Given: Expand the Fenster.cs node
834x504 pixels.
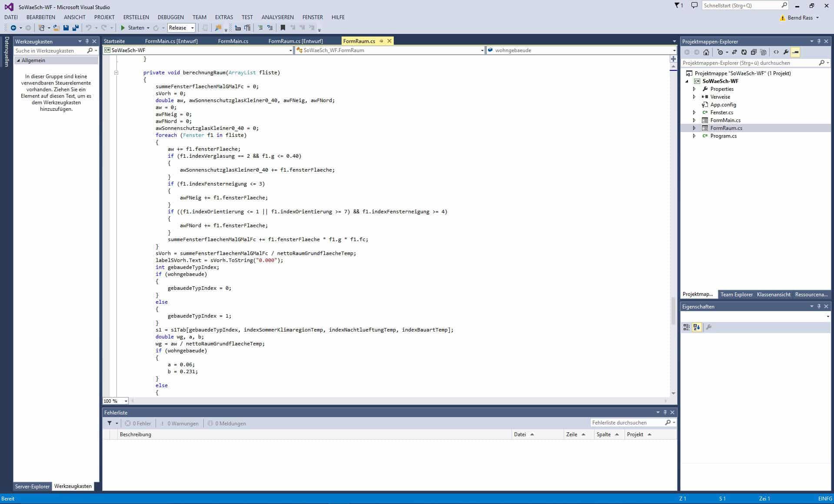Looking at the screenshot, I should 694,113.
